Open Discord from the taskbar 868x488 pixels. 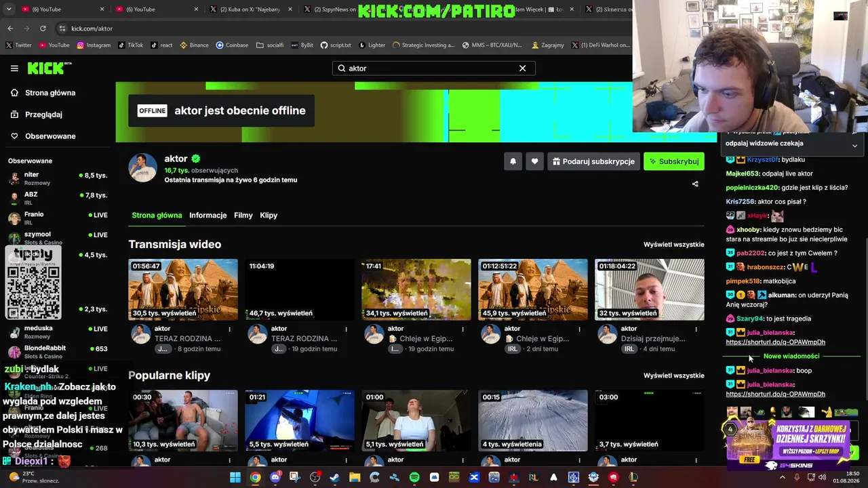[x=275, y=477]
